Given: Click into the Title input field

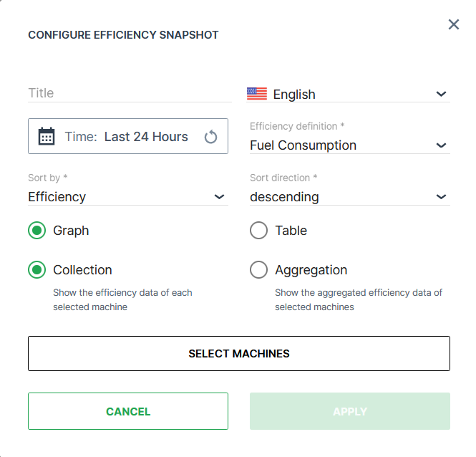Looking at the screenshot, I should coord(129,93).
